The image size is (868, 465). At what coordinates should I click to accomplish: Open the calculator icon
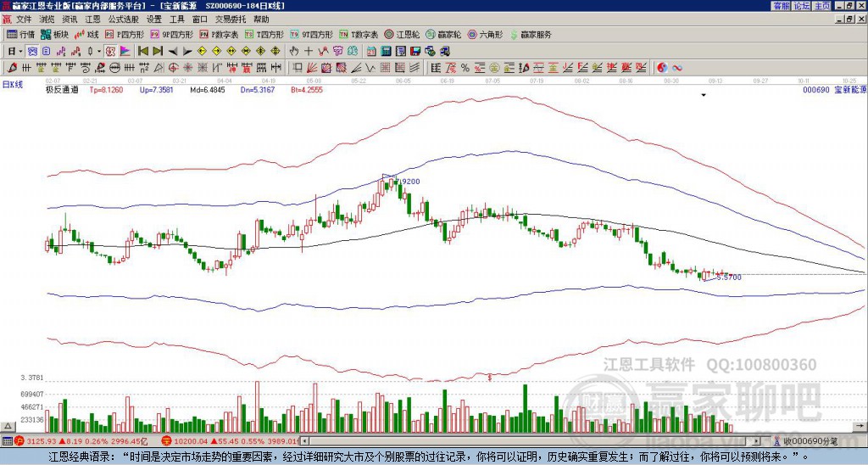coord(386,51)
